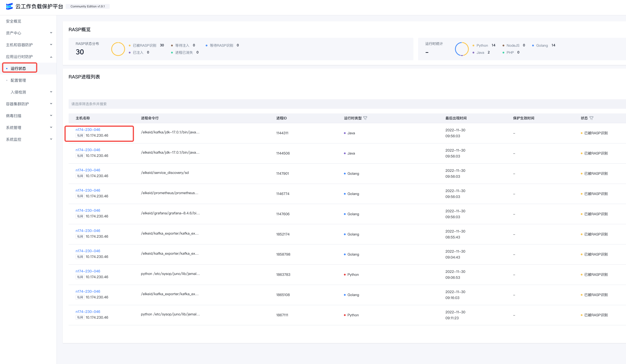Screen dimensions: 626x364
Task: Click the Community Edition v1.9.1 badge
Action: (87, 6)
